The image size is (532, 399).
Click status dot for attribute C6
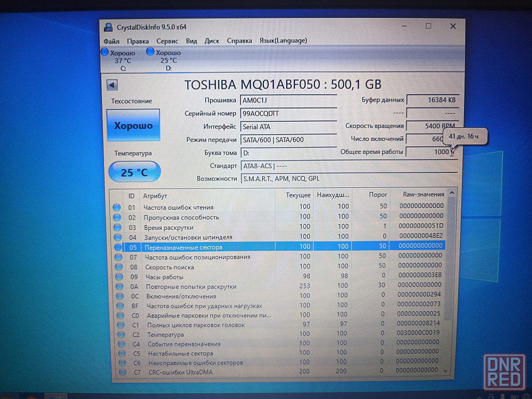122,363
